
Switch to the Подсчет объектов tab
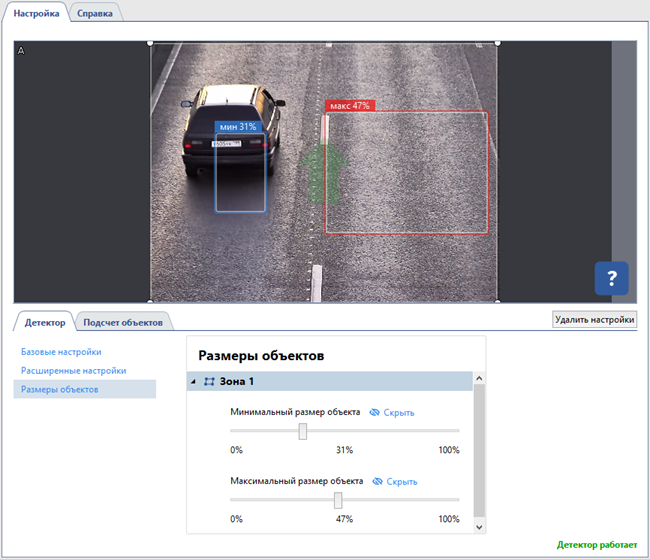point(124,322)
